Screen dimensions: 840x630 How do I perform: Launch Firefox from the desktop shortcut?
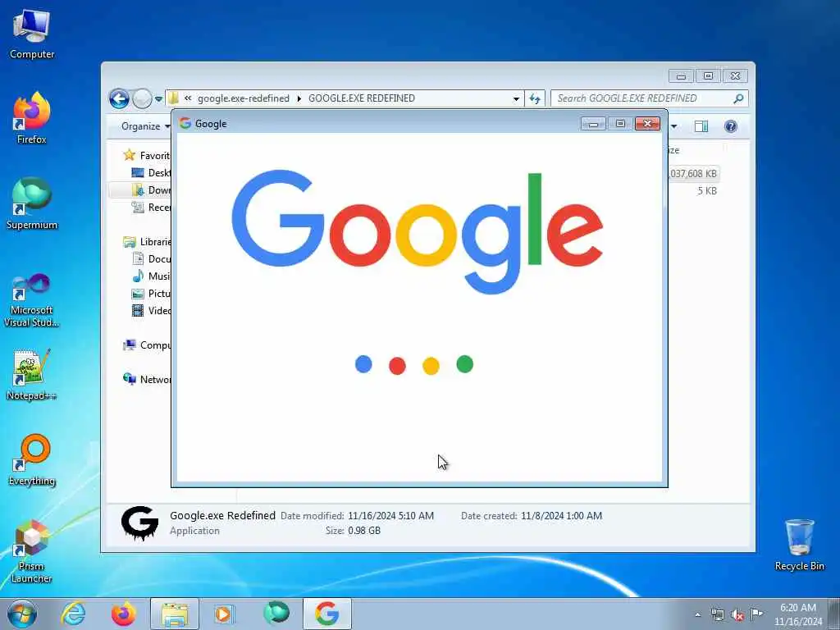point(32,119)
